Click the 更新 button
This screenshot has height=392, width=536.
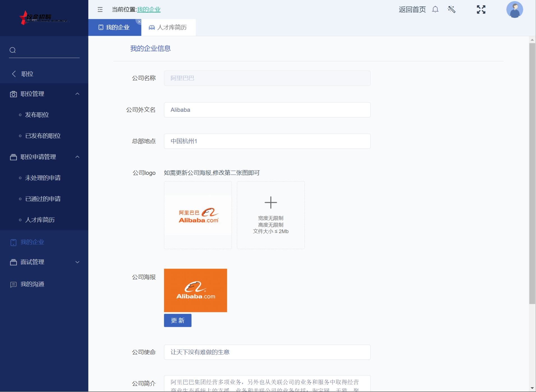[x=178, y=320]
